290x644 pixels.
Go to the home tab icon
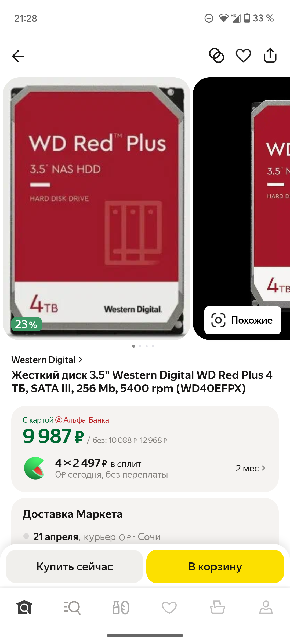coord(24,607)
